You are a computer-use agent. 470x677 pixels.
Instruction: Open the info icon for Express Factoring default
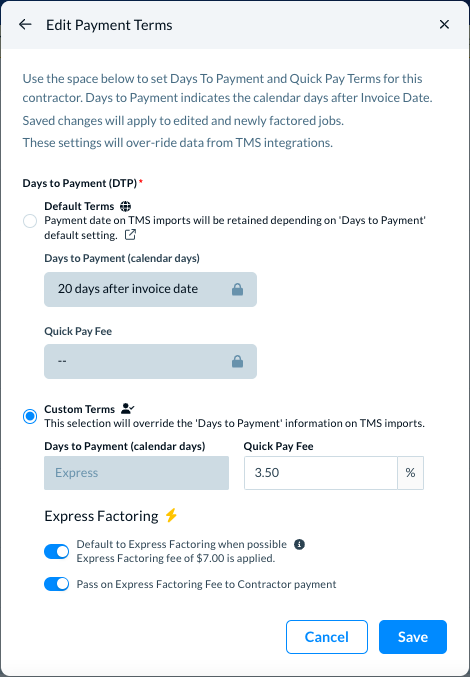point(299,544)
